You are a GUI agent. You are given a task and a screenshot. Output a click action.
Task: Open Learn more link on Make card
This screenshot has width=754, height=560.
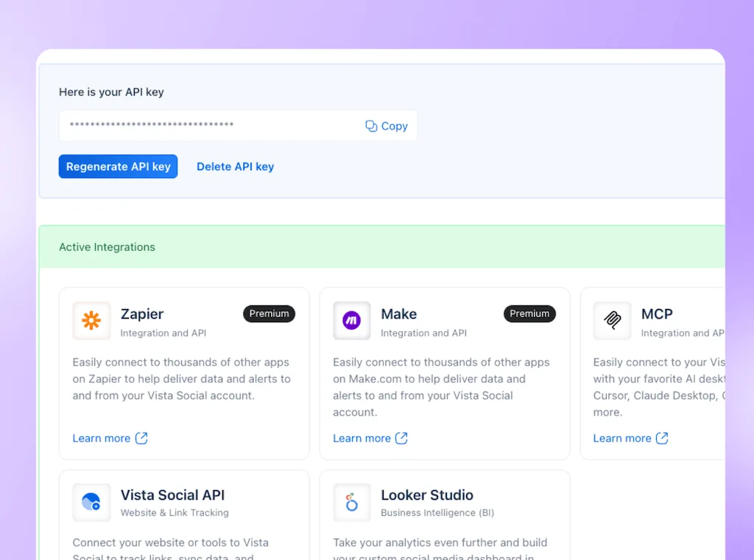pos(370,439)
